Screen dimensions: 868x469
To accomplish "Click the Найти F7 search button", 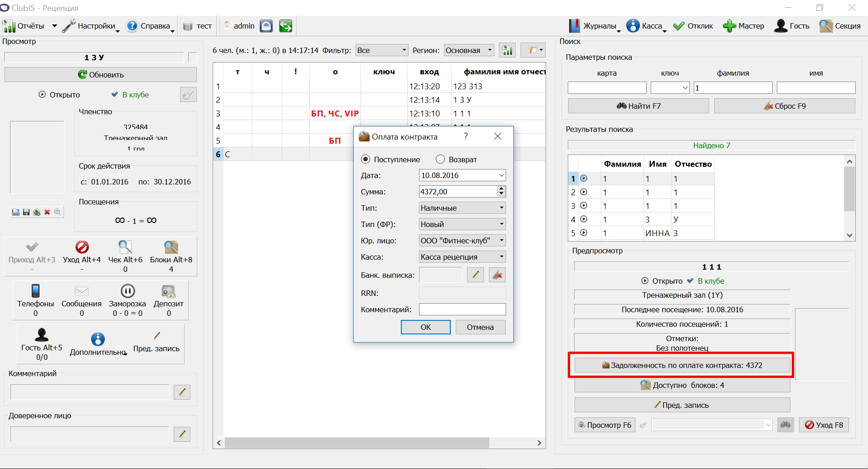I will tap(639, 106).
